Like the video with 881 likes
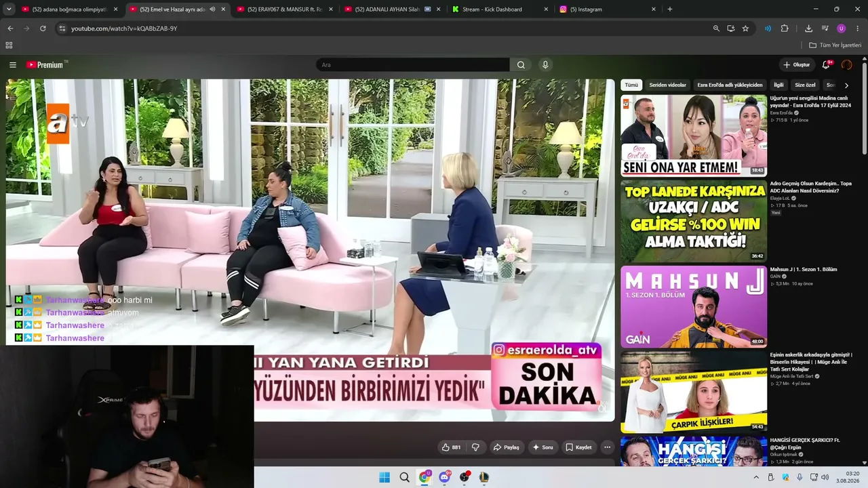The height and width of the screenshot is (488, 868). (x=451, y=447)
